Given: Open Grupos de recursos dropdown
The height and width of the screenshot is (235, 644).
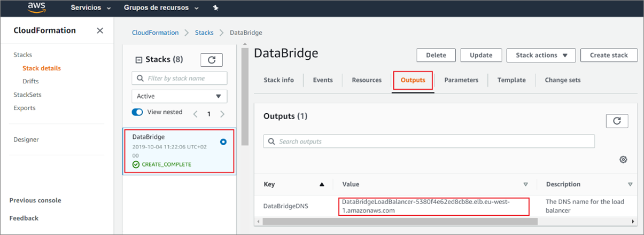Looking at the screenshot, I should click(x=161, y=8).
